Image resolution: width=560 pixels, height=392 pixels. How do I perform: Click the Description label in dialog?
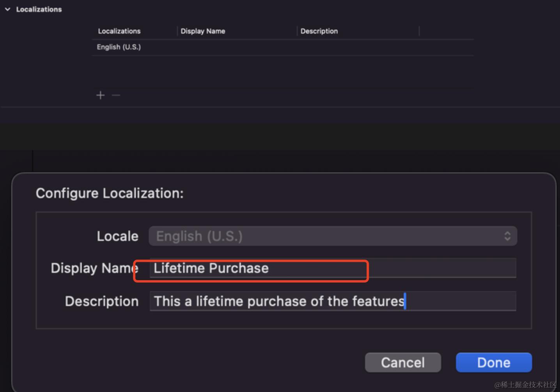point(102,301)
